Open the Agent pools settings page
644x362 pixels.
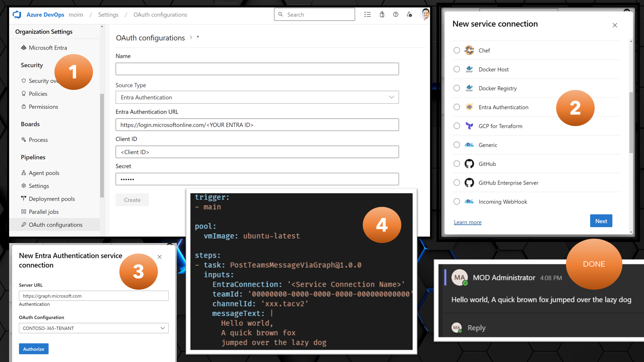click(x=44, y=173)
